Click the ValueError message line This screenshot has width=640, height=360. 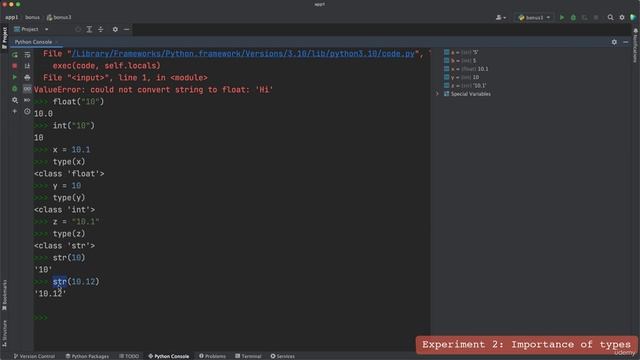click(x=153, y=90)
